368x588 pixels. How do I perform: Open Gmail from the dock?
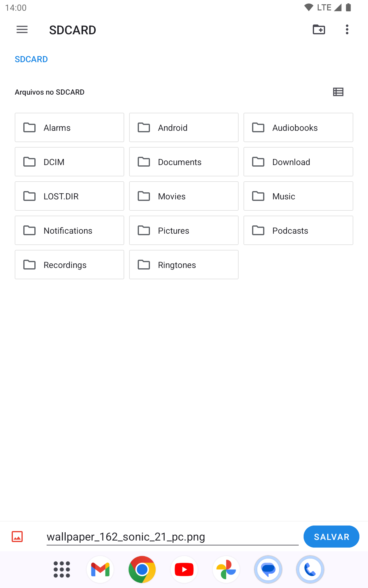[100, 570]
